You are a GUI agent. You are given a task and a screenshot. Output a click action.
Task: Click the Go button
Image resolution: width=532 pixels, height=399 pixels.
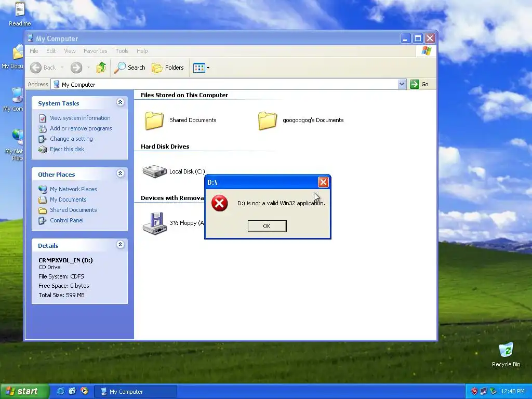tap(419, 84)
